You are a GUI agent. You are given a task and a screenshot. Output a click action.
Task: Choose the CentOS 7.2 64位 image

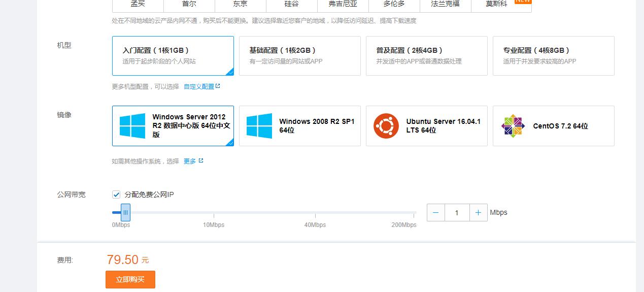554,126
